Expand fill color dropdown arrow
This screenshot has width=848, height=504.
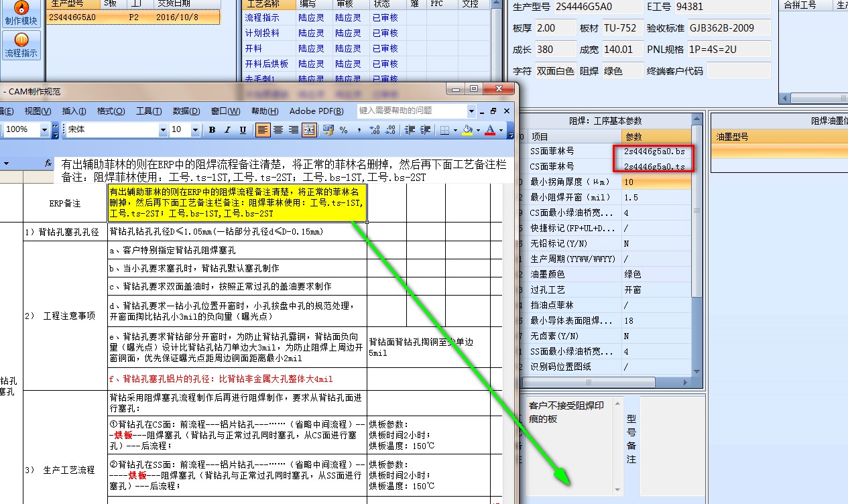(x=478, y=130)
